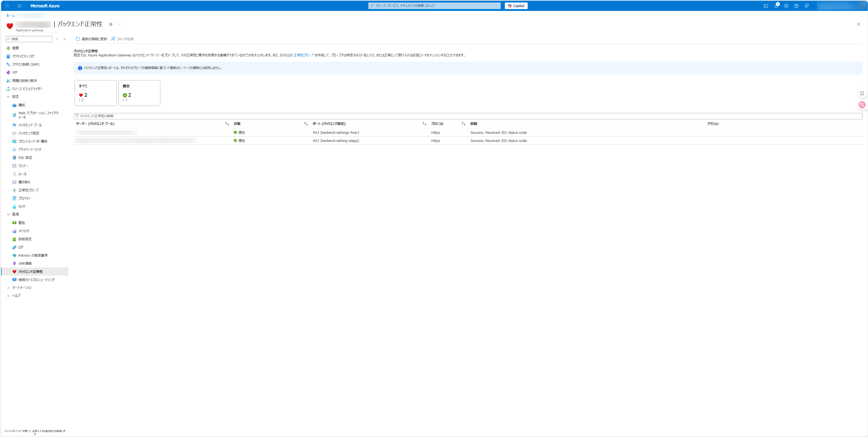Open 正常性プローブ in the sidebar
The height and width of the screenshot is (437, 868).
tap(28, 190)
